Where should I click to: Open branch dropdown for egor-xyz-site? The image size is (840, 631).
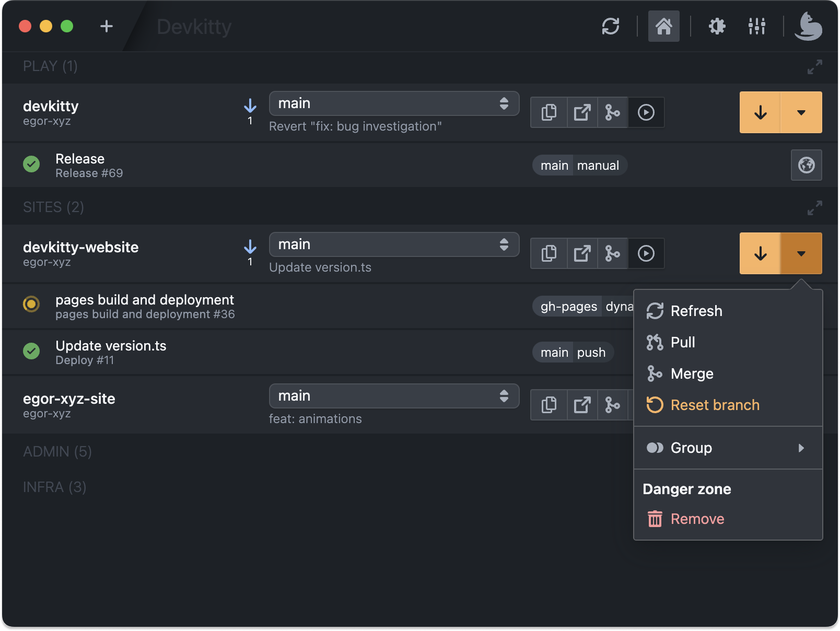click(x=394, y=396)
